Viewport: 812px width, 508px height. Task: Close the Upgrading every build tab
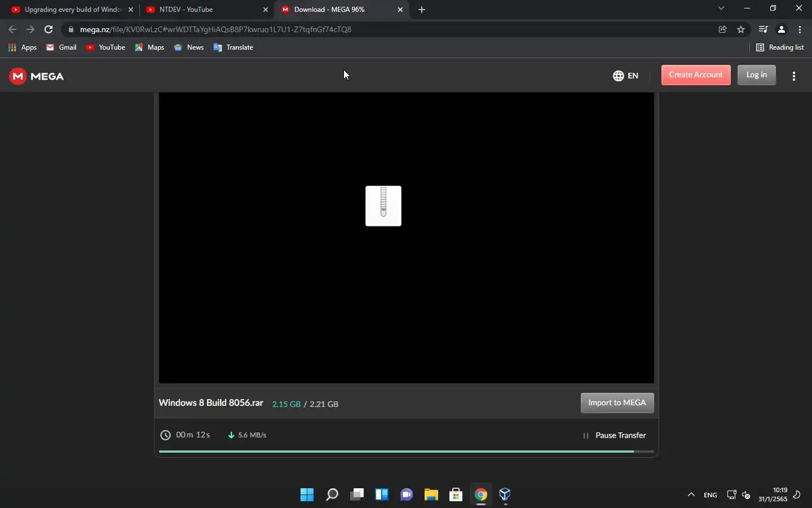point(131,10)
